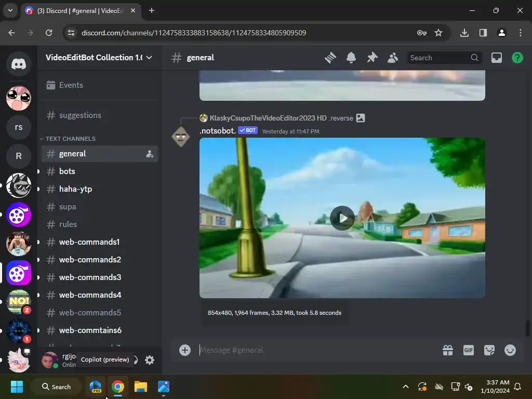Click the chat area scrollbar
Image resolution: width=532 pixels, height=399 pixels.
[528, 328]
